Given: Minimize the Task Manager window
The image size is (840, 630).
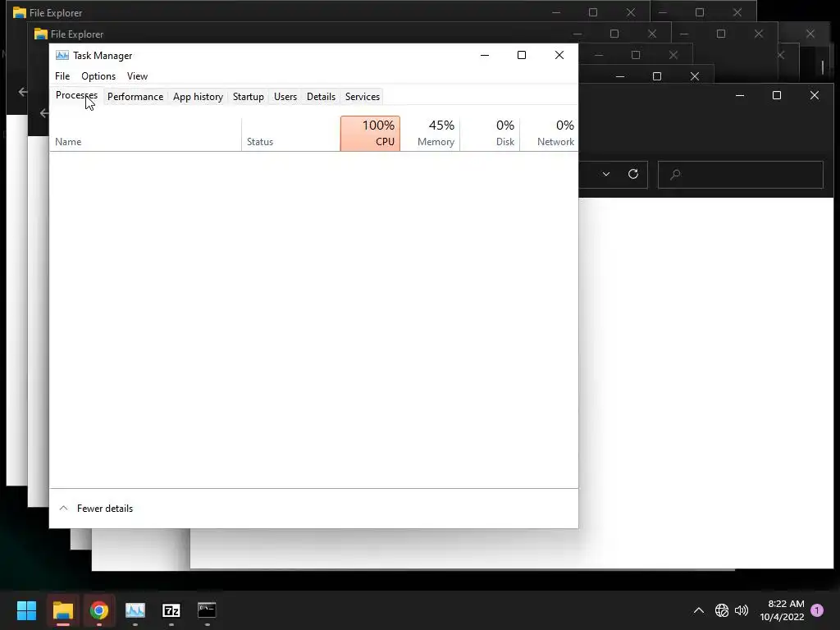Looking at the screenshot, I should tap(485, 55).
